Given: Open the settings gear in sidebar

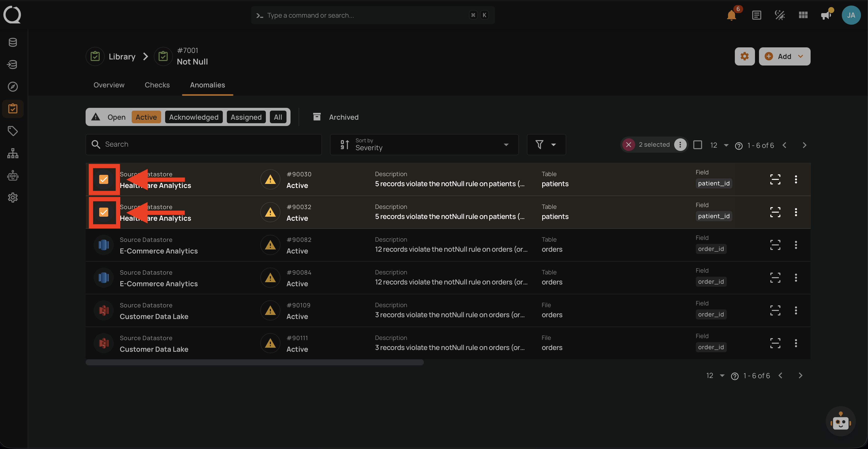Looking at the screenshot, I should (13, 198).
